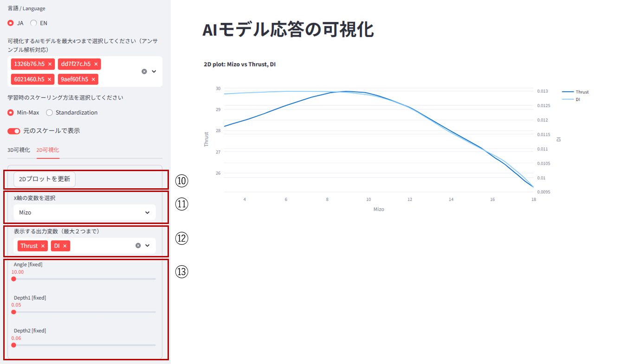Toggle the 元のスケールで表示 switch
The height and width of the screenshot is (364, 621).
click(14, 131)
